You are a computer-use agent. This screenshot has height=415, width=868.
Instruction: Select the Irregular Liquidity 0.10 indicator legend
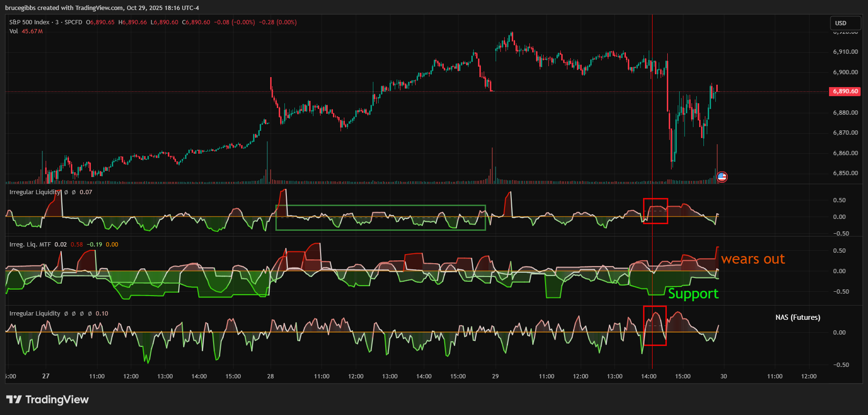59,314
